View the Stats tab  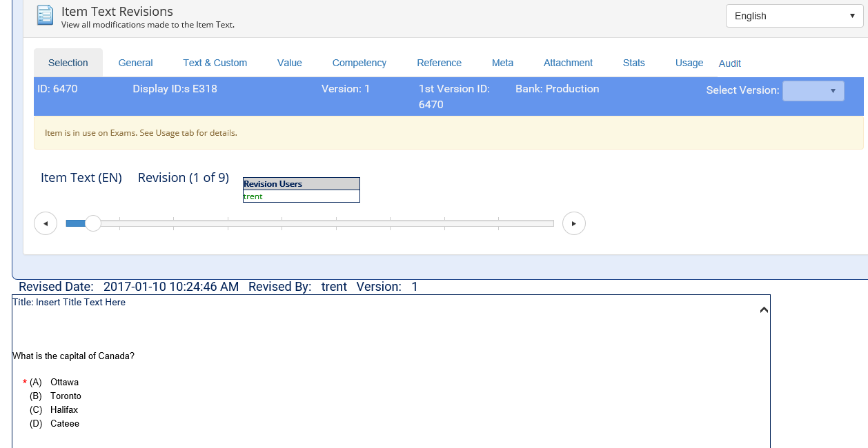pos(633,63)
